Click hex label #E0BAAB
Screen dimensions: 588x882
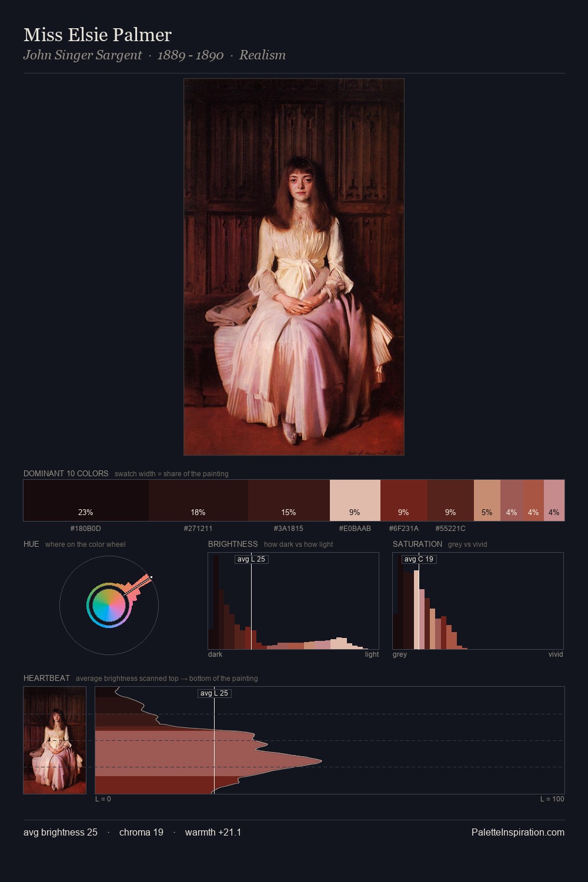tap(355, 529)
